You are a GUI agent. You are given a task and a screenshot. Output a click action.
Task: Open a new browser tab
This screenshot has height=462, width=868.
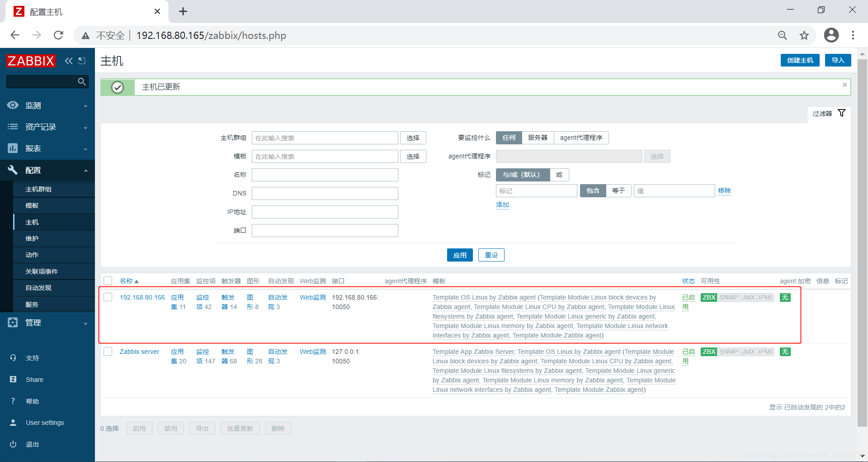(x=183, y=11)
